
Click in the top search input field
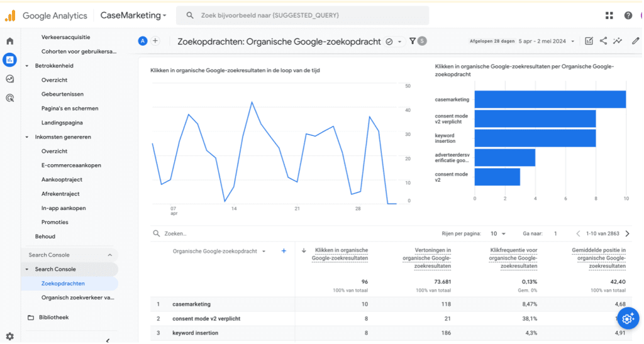(x=303, y=16)
